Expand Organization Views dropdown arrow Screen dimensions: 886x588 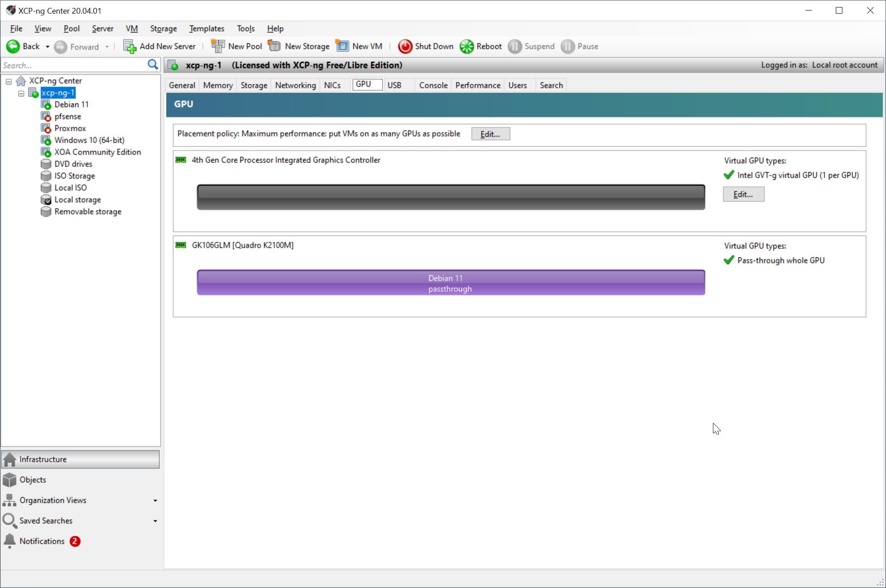[155, 500]
